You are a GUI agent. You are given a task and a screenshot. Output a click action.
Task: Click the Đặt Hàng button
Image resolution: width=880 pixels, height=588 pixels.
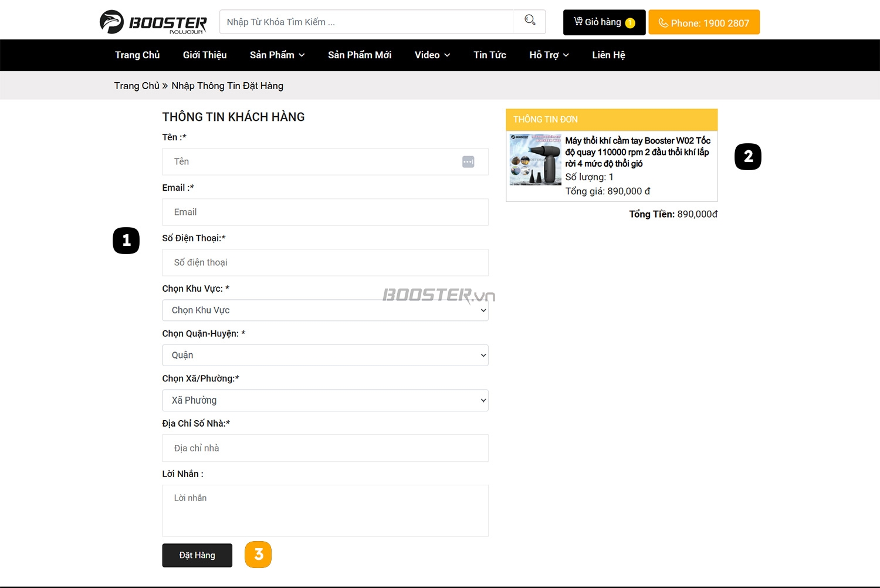pyautogui.click(x=197, y=555)
